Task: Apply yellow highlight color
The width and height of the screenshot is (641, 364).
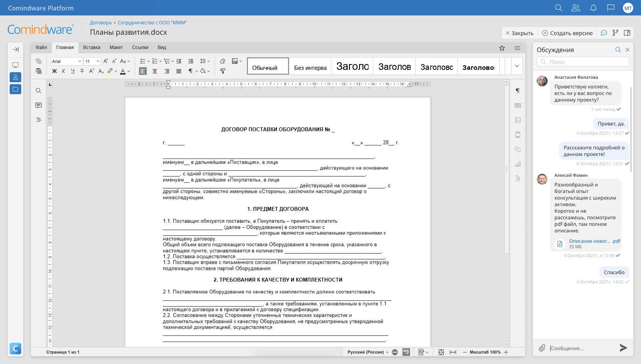Action: [x=110, y=71]
